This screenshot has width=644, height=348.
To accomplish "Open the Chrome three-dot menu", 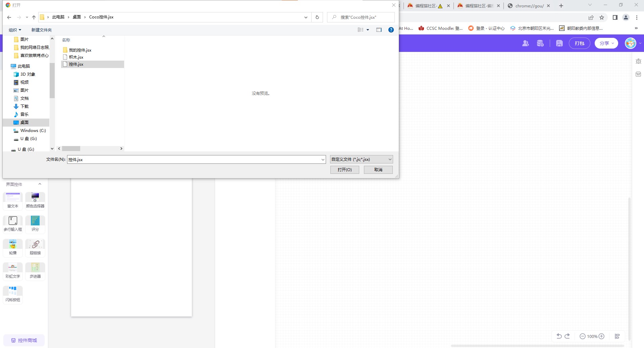I will point(637,17).
